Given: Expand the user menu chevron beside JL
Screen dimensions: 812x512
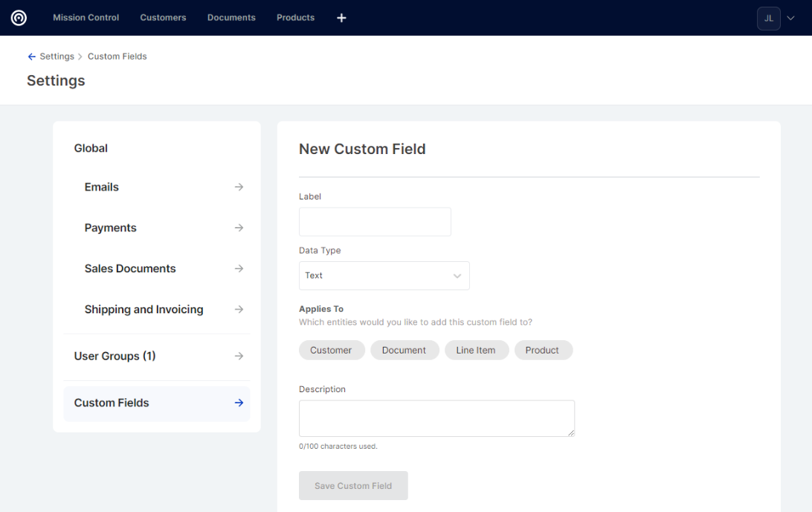Looking at the screenshot, I should point(790,19).
